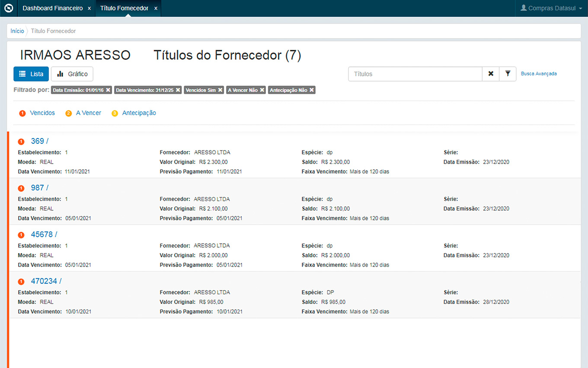Click the funnel filter icon
The height and width of the screenshot is (368, 588).
(508, 74)
